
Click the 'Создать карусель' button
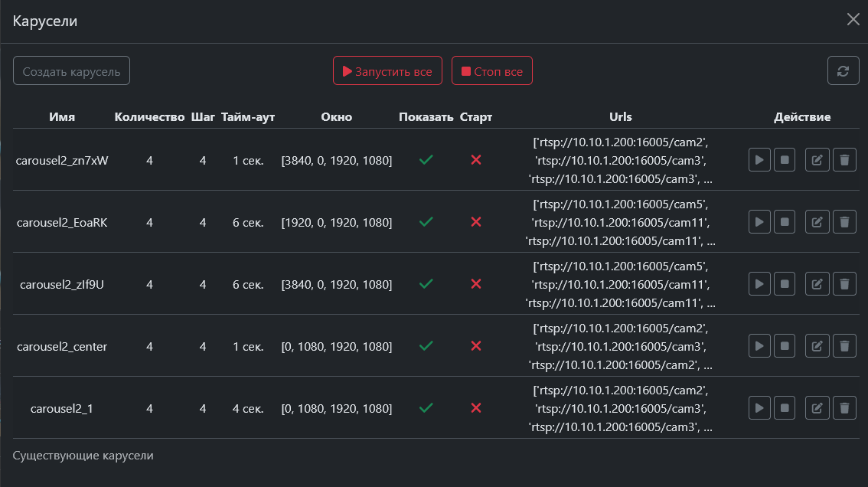pos(71,71)
